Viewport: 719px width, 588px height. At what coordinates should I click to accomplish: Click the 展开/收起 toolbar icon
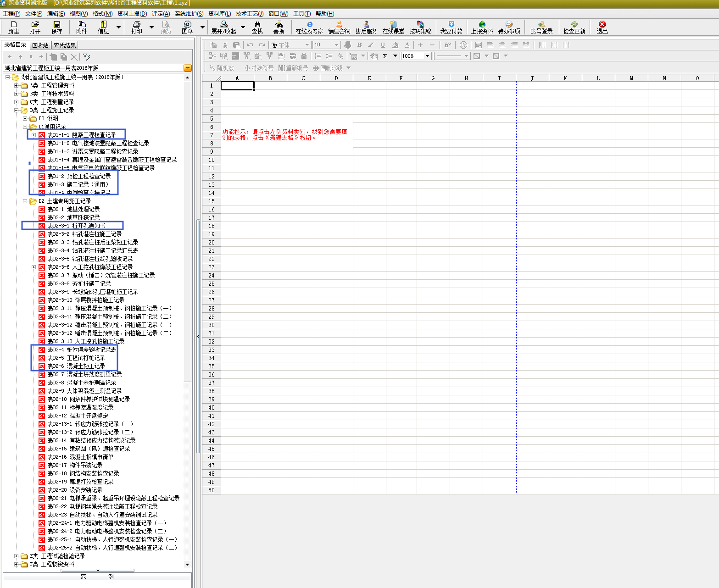coord(224,27)
